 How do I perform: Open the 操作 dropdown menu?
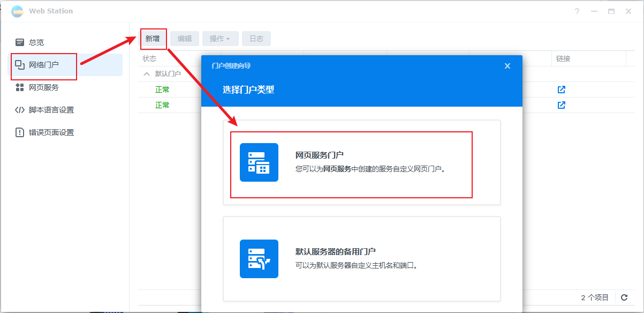(220, 39)
